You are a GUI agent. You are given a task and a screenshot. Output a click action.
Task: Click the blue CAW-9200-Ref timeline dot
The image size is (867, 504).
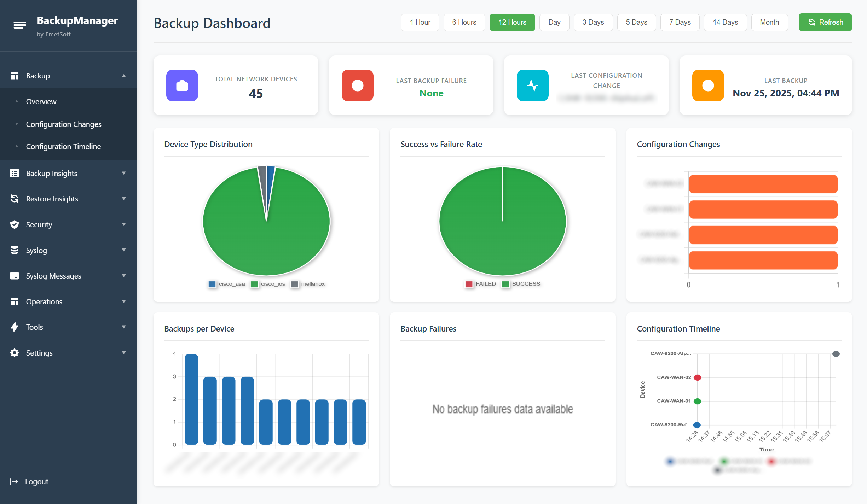pos(697,425)
